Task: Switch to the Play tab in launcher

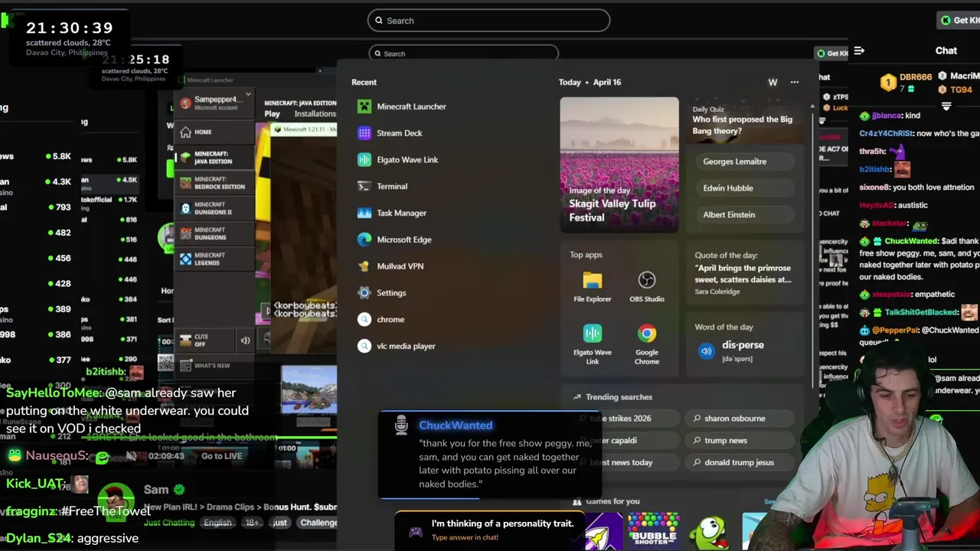Action: click(273, 114)
